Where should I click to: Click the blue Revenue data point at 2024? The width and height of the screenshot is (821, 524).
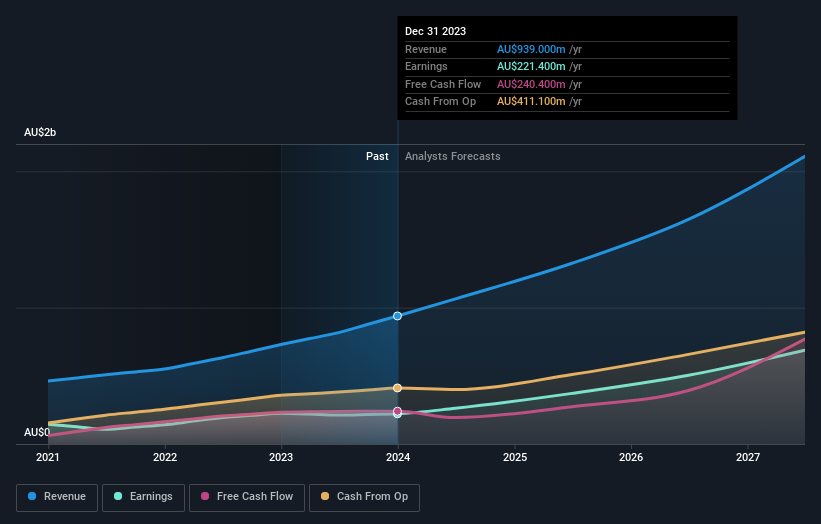[397, 316]
